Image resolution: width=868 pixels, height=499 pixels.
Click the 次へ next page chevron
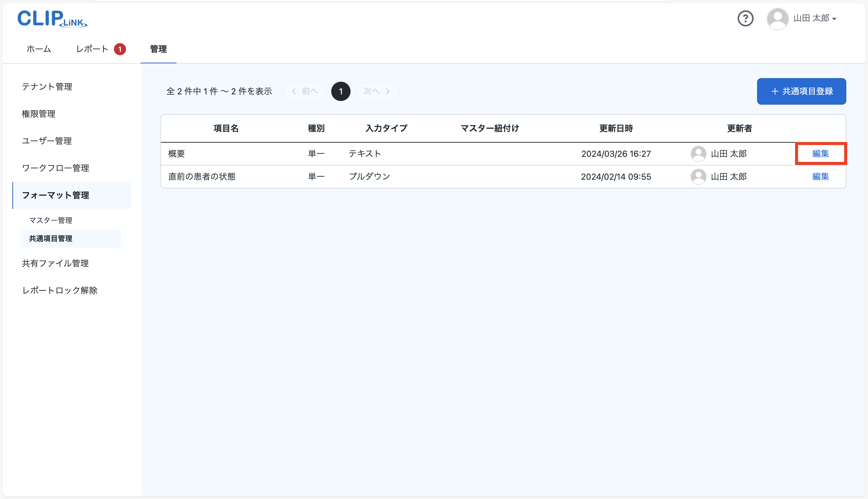(377, 91)
